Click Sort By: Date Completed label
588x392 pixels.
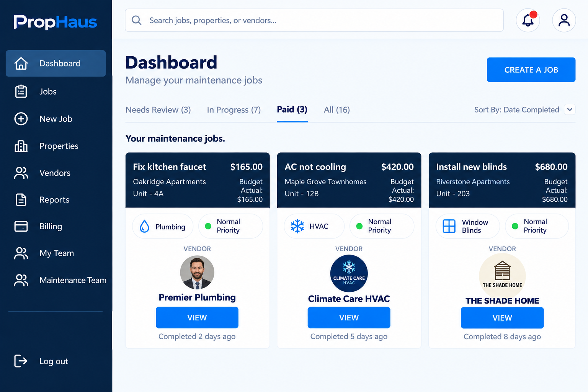pyautogui.click(x=517, y=110)
